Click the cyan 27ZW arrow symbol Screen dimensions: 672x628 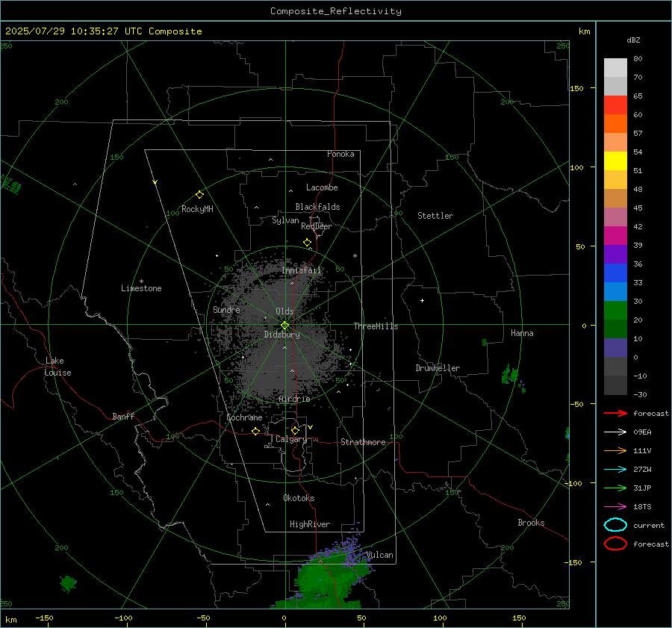pyautogui.click(x=615, y=470)
